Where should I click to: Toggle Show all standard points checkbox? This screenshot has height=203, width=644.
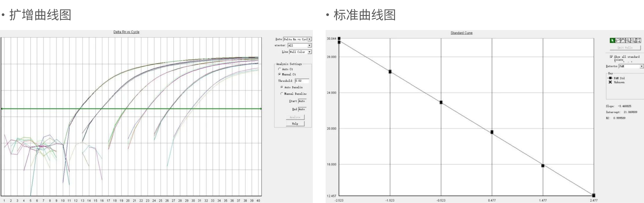click(x=611, y=57)
